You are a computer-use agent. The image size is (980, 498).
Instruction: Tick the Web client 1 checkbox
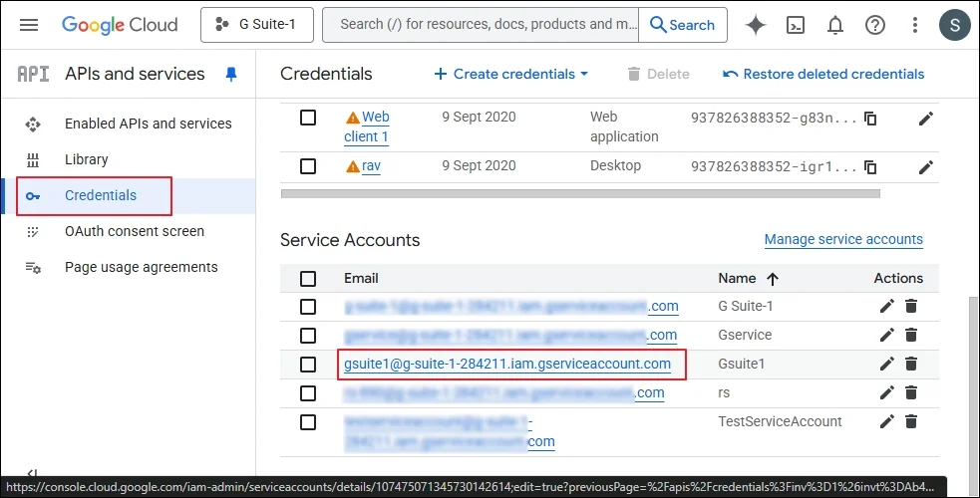point(308,118)
